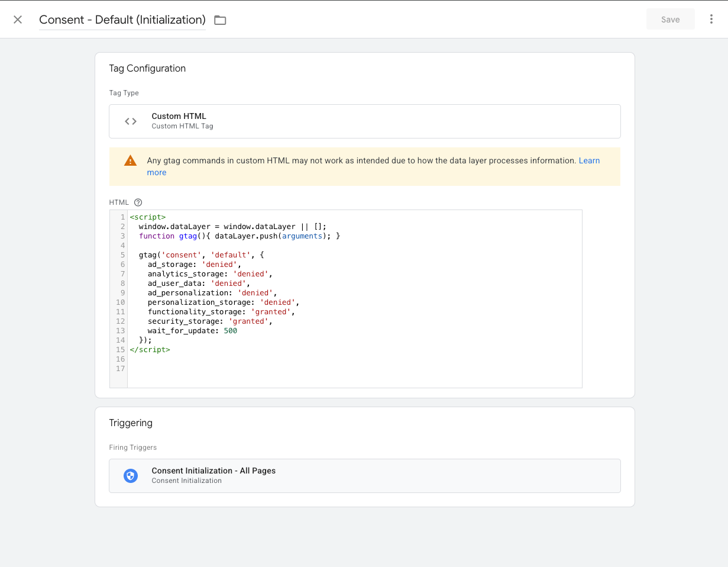Screen dimensions: 728x567
Task: Click the function gtag() definition line
Action: pyautogui.click(x=240, y=236)
